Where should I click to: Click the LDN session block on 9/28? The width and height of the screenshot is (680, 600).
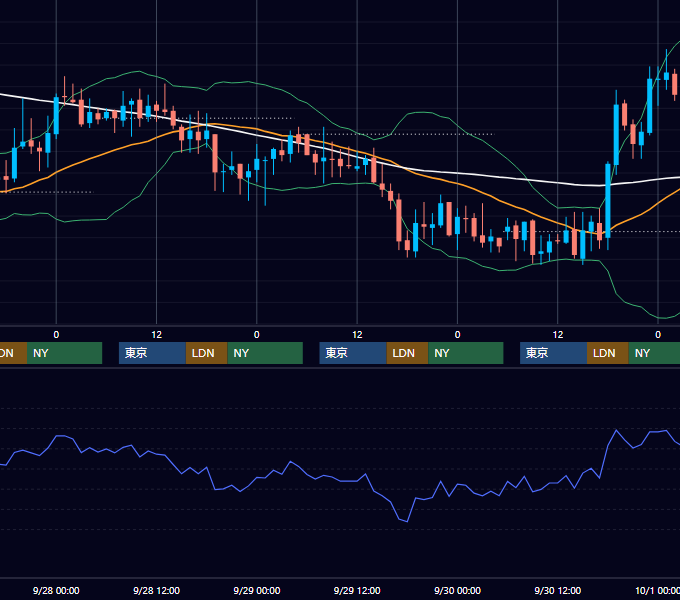(x=206, y=353)
